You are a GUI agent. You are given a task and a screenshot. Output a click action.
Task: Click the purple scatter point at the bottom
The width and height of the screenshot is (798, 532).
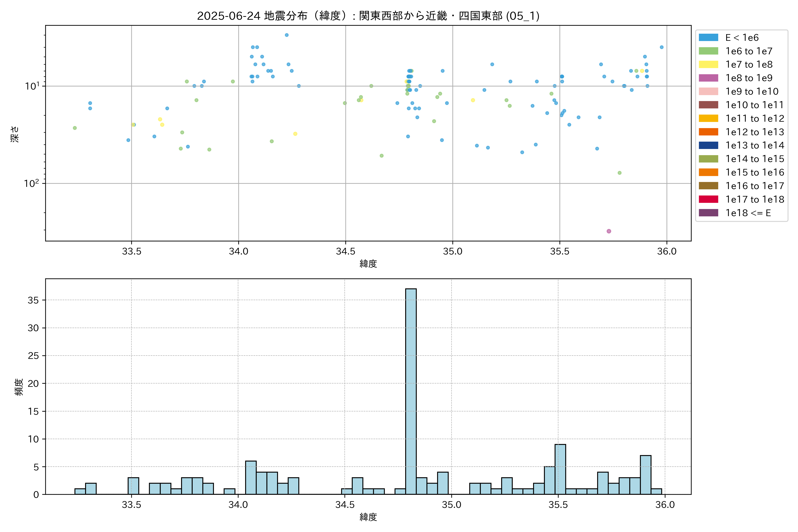[609, 231]
